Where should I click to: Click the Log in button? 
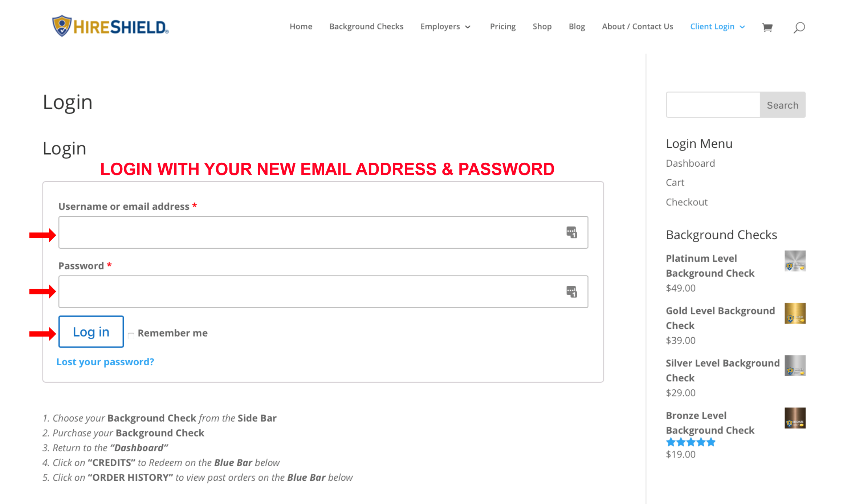(91, 332)
